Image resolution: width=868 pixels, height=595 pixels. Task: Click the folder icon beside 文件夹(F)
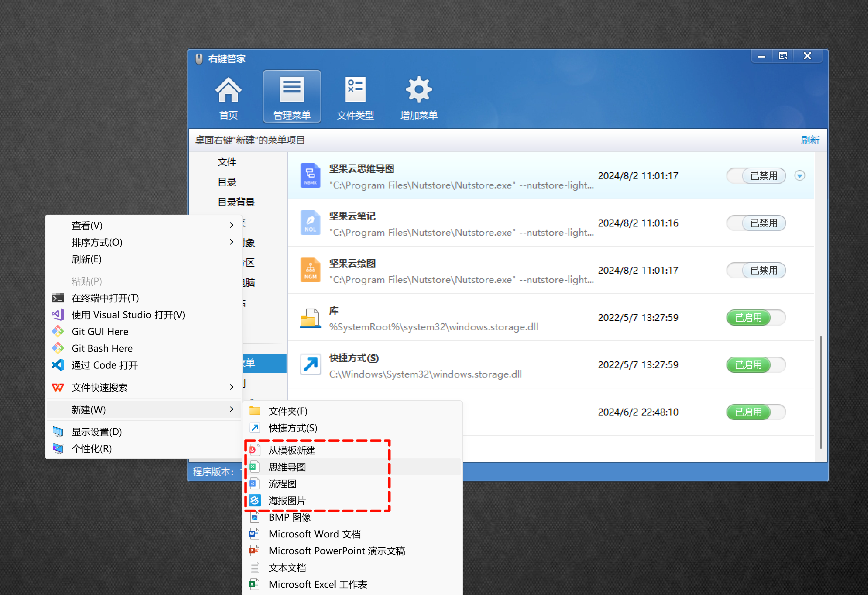pos(255,411)
